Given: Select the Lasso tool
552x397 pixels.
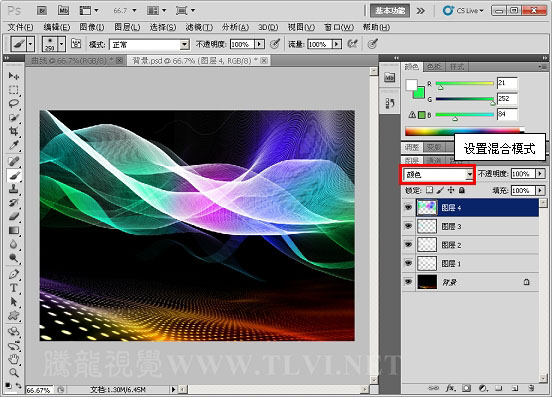Looking at the screenshot, I should (x=14, y=103).
